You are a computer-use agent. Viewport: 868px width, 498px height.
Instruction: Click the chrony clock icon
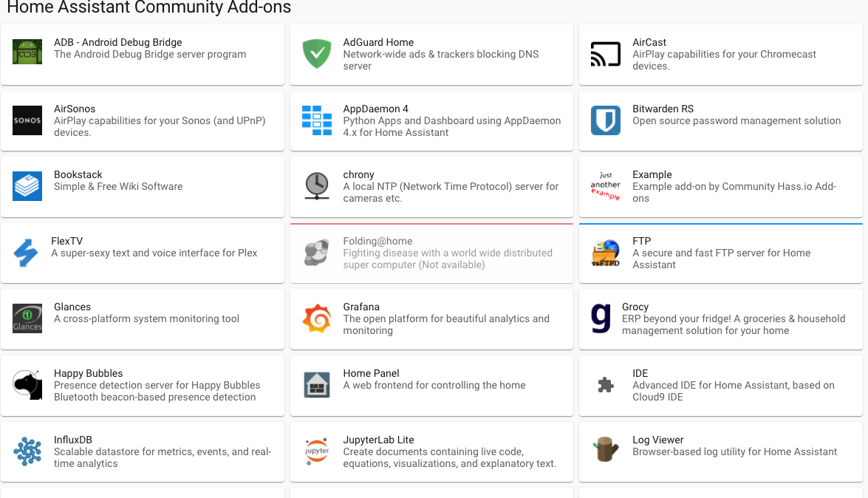(317, 185)
